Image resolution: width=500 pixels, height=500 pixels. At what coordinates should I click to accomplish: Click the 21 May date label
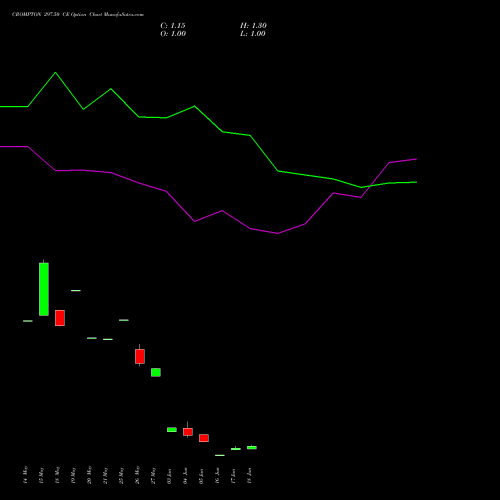point(106,475)
